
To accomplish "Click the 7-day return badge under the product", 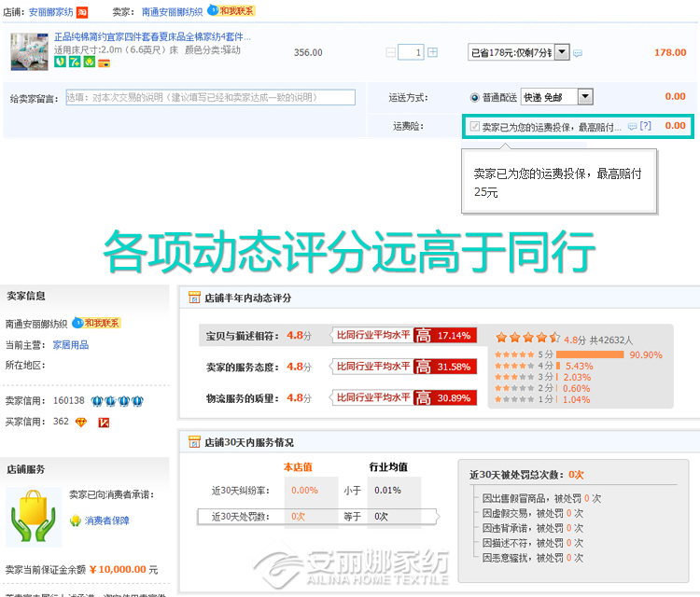I will tap(75, 62).
